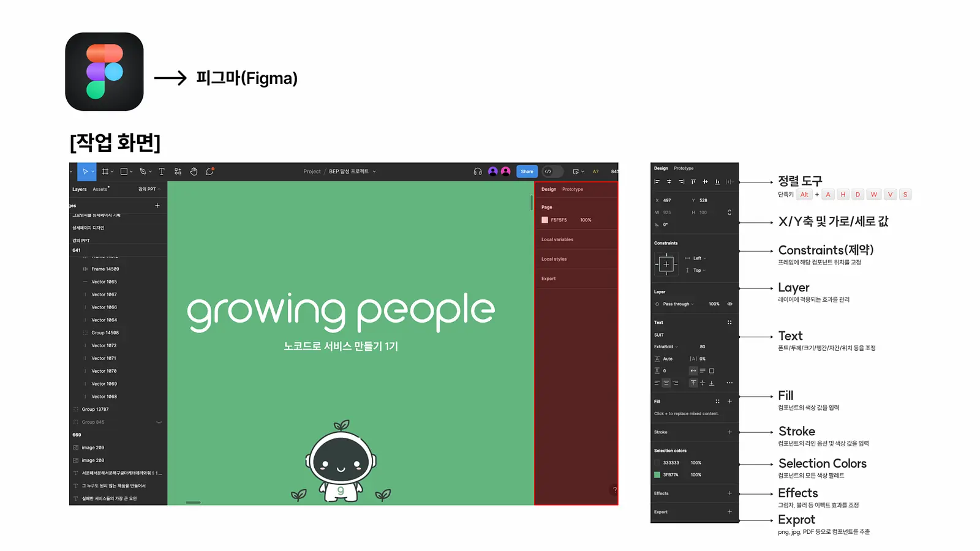Image resolution: width=980 pixels, height=551 pixels.
Task: Click the 3FB77A green color swatch
Action: 657,475
